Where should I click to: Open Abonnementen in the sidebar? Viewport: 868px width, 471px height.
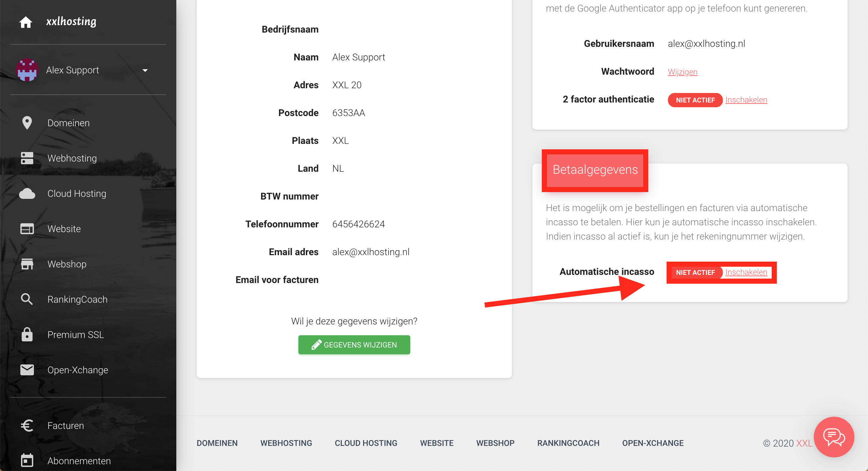point(79,461)
